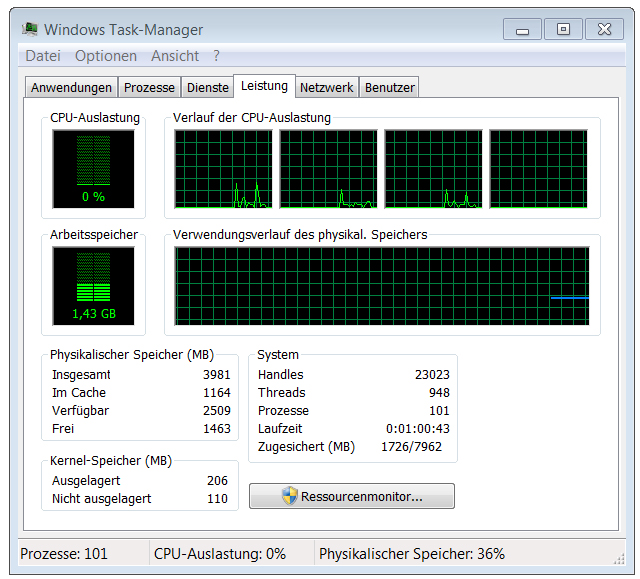The image size is (640, 579).
Task: Click the physical memory usage history graph
Action: coord(382,286)
